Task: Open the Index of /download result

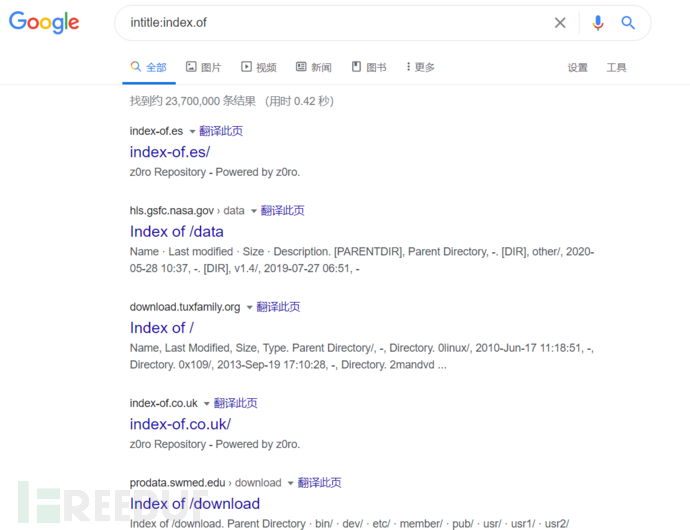Action: point(195,504)
